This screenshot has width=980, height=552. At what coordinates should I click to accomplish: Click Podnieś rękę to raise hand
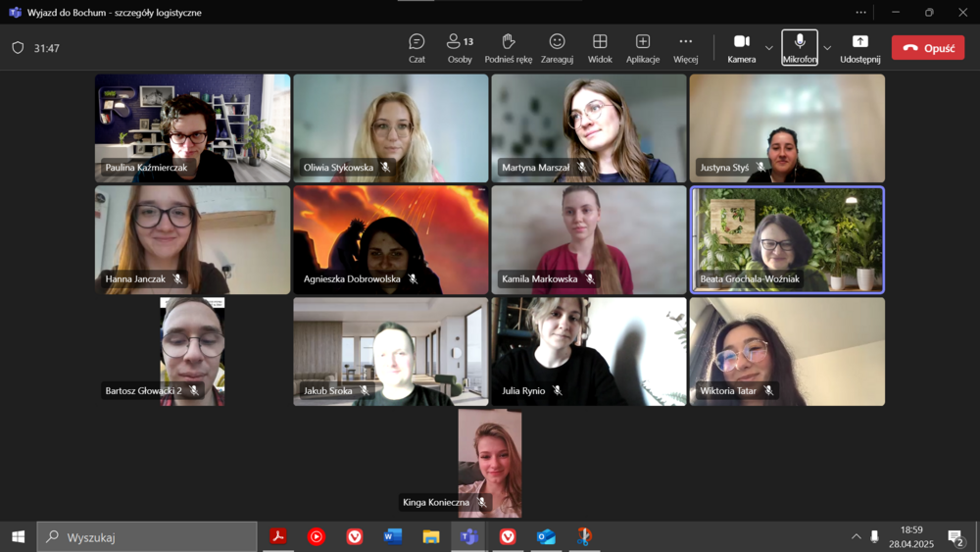pos(508,47)
